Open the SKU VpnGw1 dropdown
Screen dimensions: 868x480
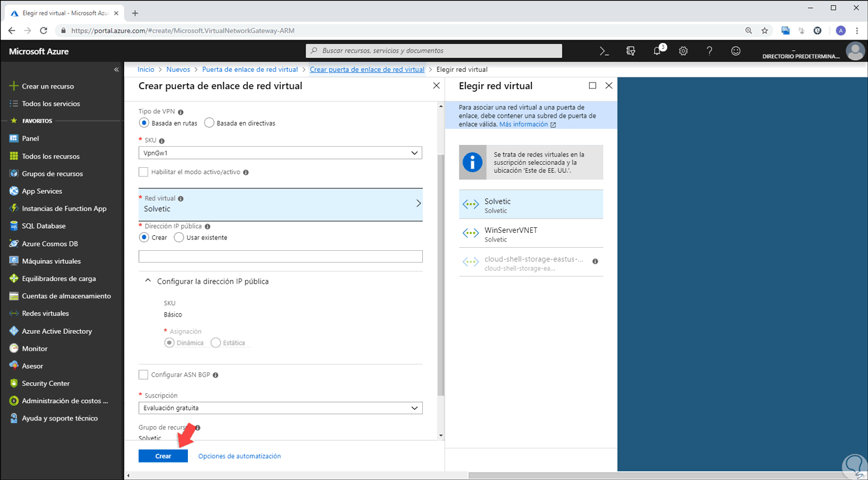tap(280, 152)
